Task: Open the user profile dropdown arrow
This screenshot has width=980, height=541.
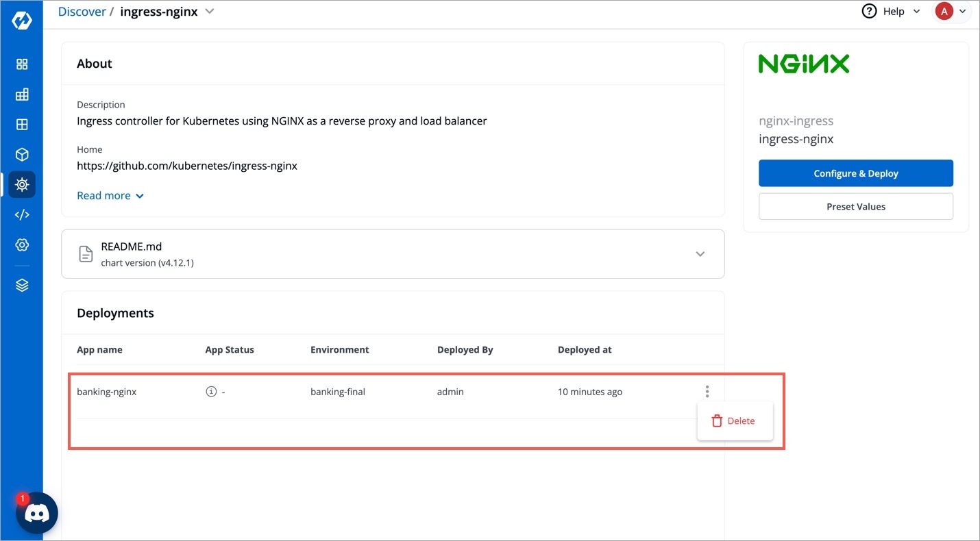Action: coord(963,12)
